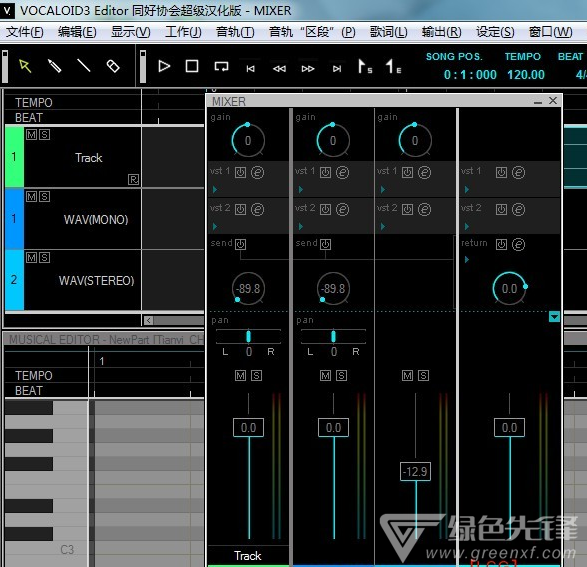This screenshot has width=587, height=567.
Task: Rewind the song position
Action: pyautogui.click(x=279, y=68)
